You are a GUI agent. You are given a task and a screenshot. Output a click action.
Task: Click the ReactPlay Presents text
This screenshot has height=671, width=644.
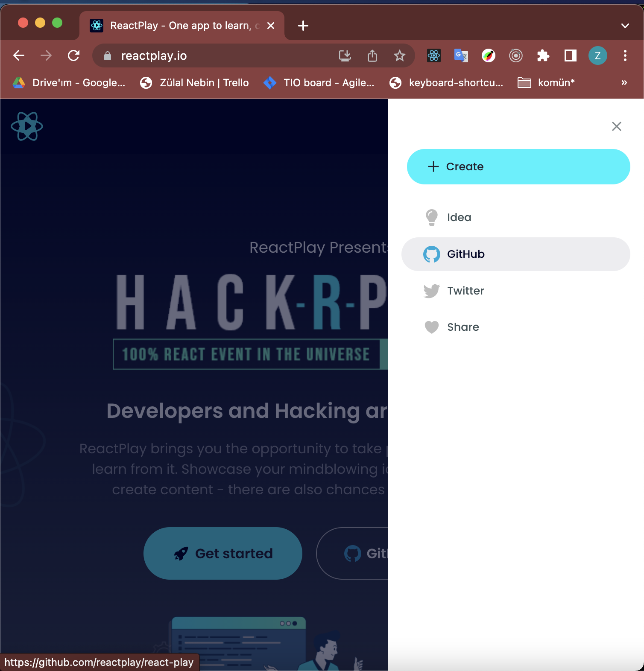[x=319, y=248]
